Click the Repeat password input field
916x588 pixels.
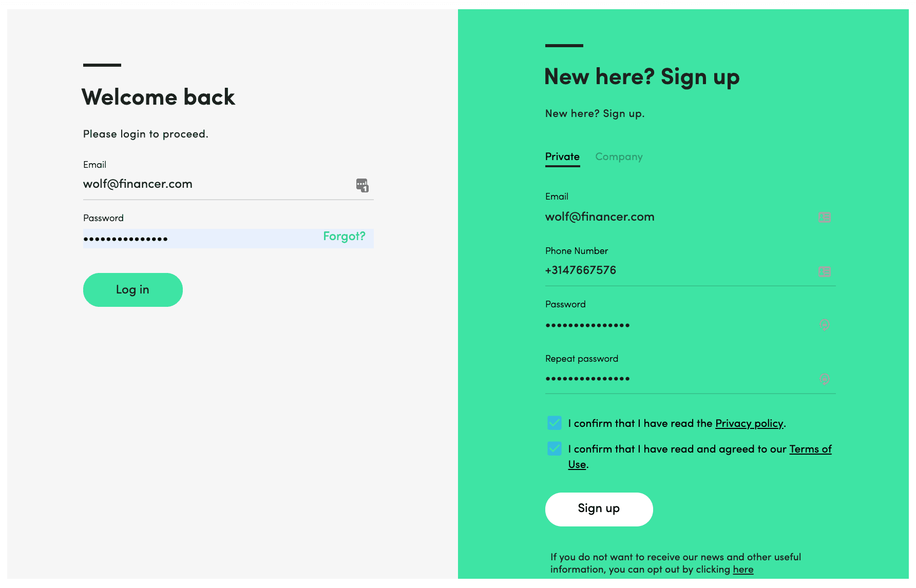678,379
